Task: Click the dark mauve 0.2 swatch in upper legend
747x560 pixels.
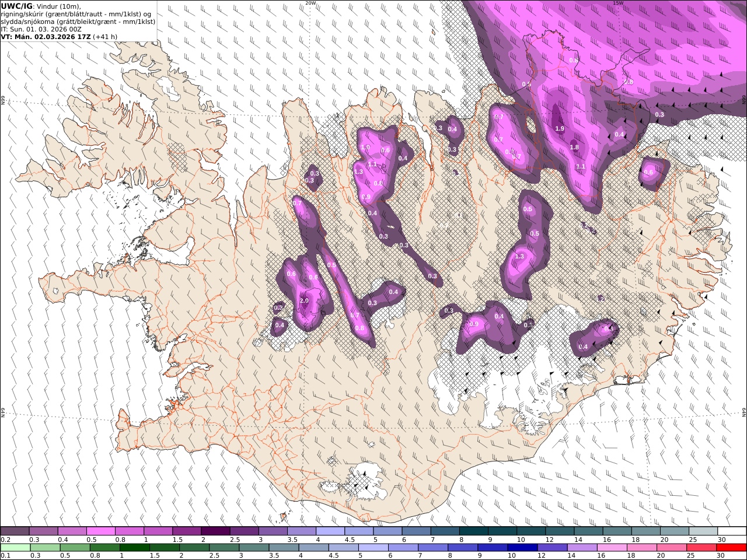Action: point(15,531)
